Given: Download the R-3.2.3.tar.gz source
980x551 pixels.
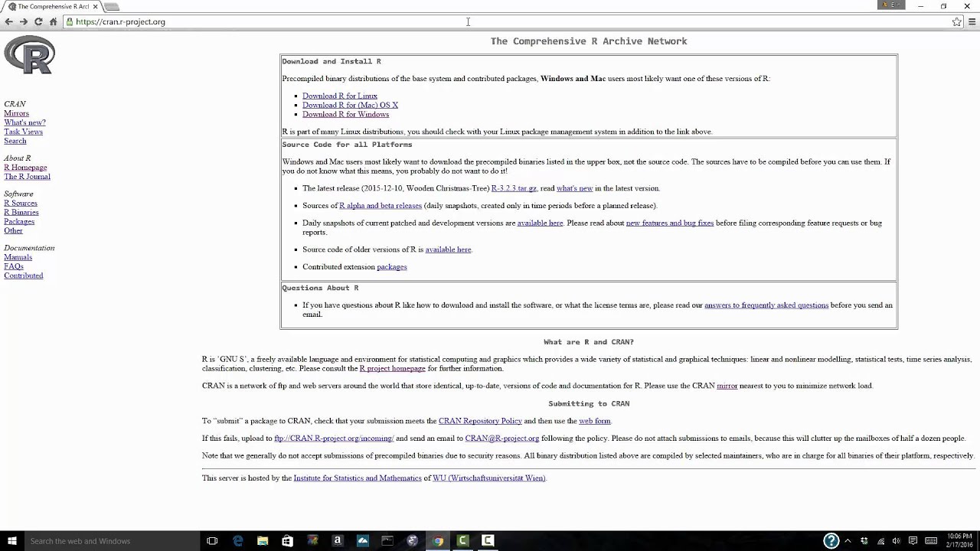Looking at the screenshot, I should click(x=514, y=188).
